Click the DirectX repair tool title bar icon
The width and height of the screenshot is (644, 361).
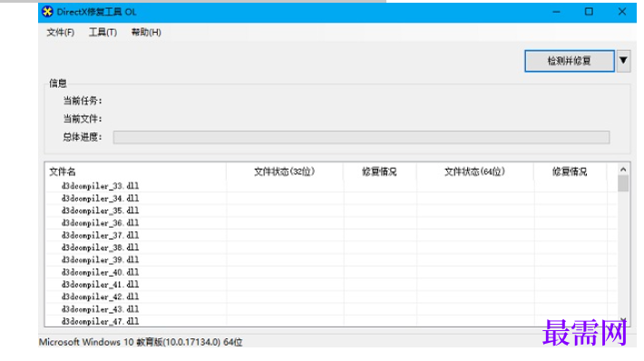coord(48,12)
